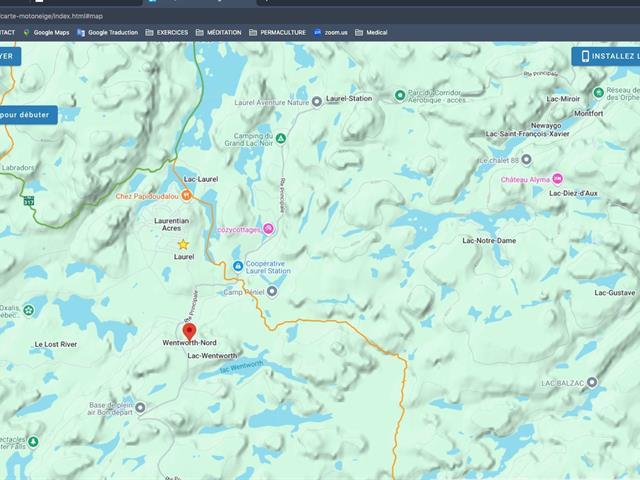Click the Le chalet 88 marker
Viewport: 640px width, 480px height.
527,159
